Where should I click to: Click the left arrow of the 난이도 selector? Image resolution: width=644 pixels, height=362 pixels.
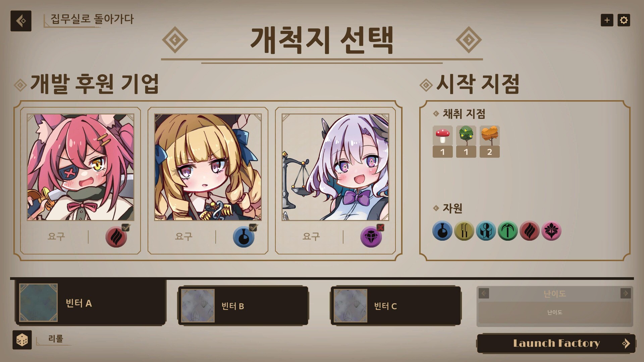tap(484, 293)
